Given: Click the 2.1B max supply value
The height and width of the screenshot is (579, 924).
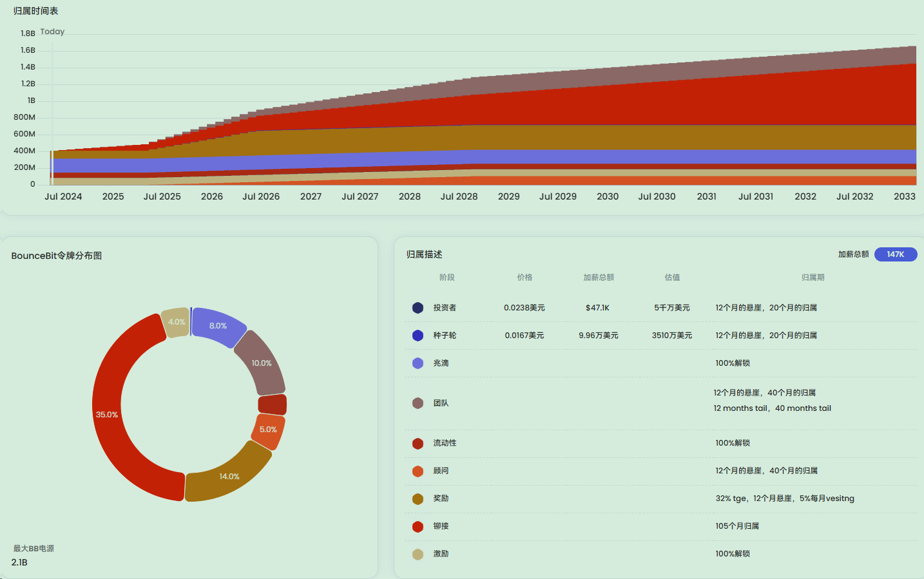Looking at the screenshot, I should tap(19, 562).
